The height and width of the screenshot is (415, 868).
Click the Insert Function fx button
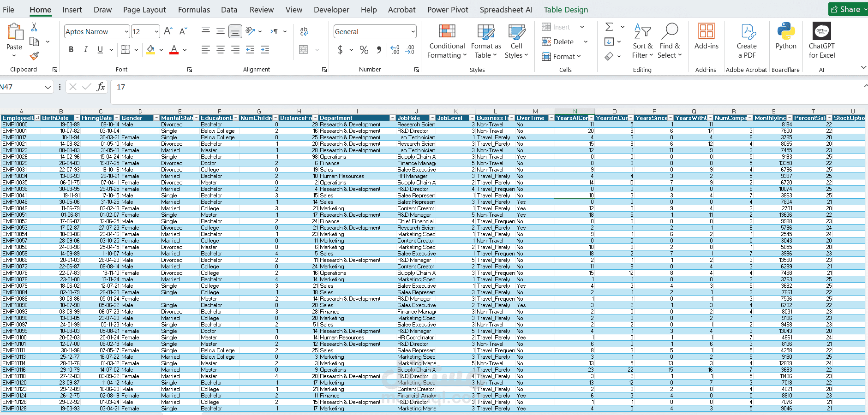coord(101,87)
